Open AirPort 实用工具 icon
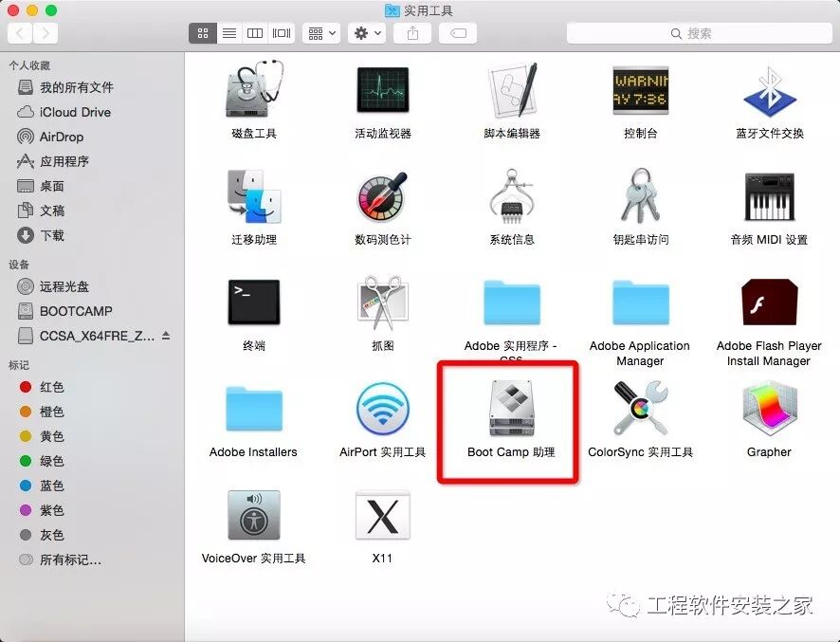The image size is (840, 642). [382, 409]
